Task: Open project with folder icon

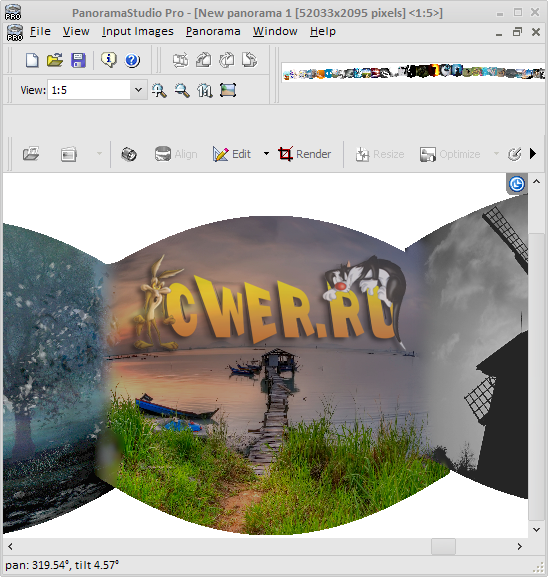Action: [x=55, y=60]
